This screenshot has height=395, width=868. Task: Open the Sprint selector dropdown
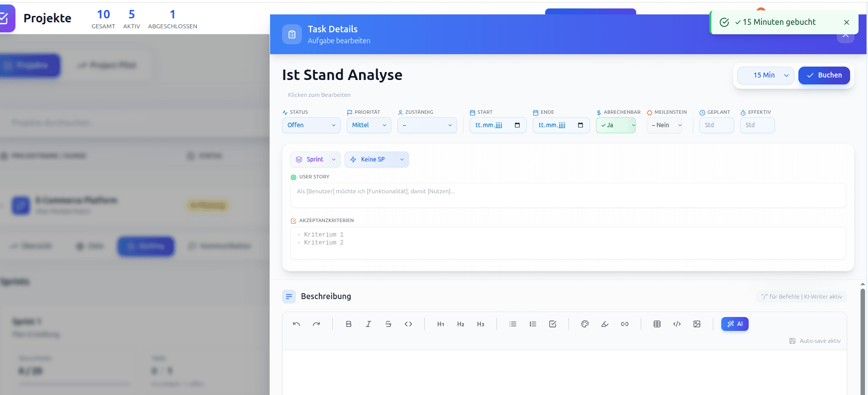tap(315, 159)
